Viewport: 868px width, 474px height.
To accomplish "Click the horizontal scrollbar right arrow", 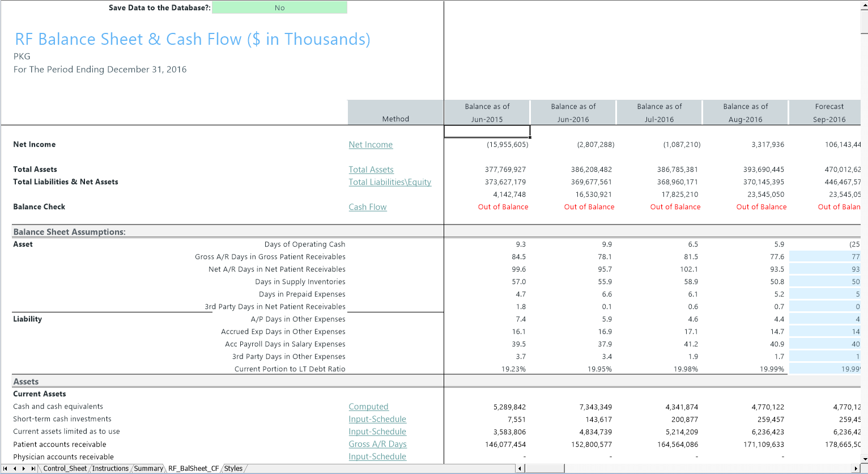I will [856, 468].
